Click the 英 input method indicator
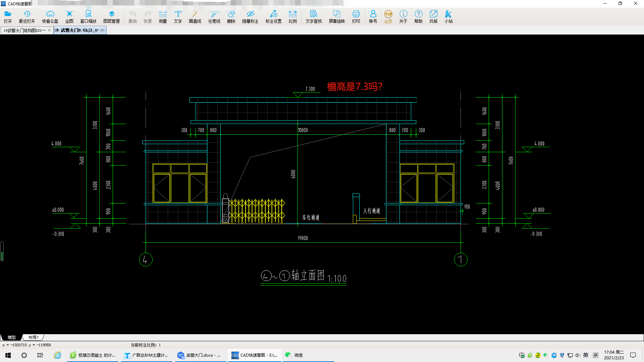This screenshot has width=644, height=362. click(586, 355)
